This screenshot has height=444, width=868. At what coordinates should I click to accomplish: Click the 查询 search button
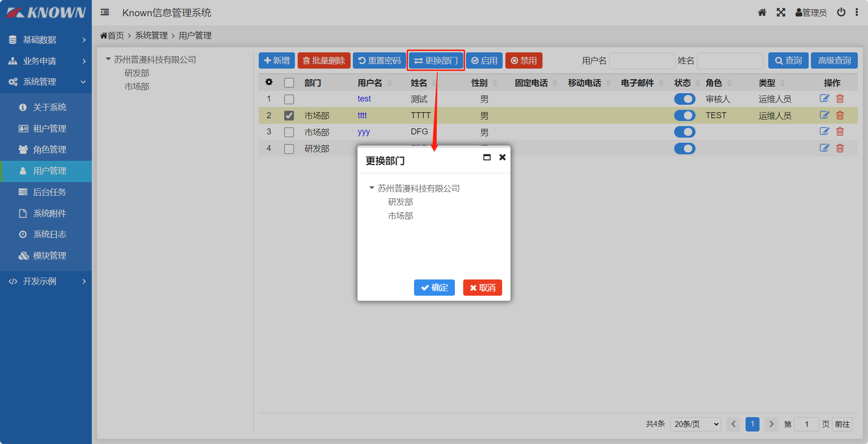(x=788, y=61)
